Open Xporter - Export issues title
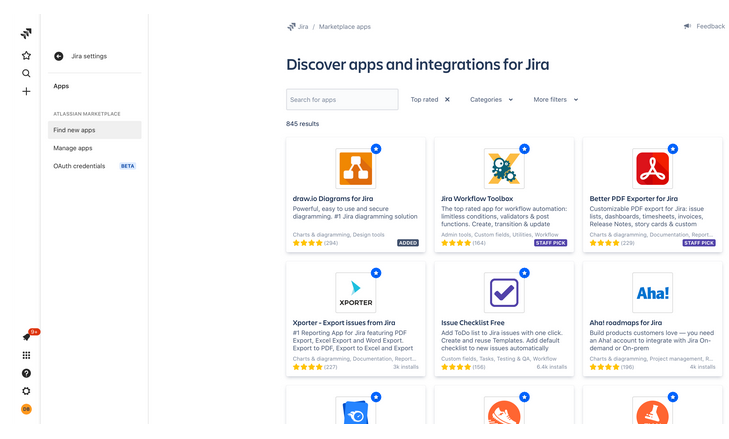This screenshot has width=729, height=439. coord(344,323)
